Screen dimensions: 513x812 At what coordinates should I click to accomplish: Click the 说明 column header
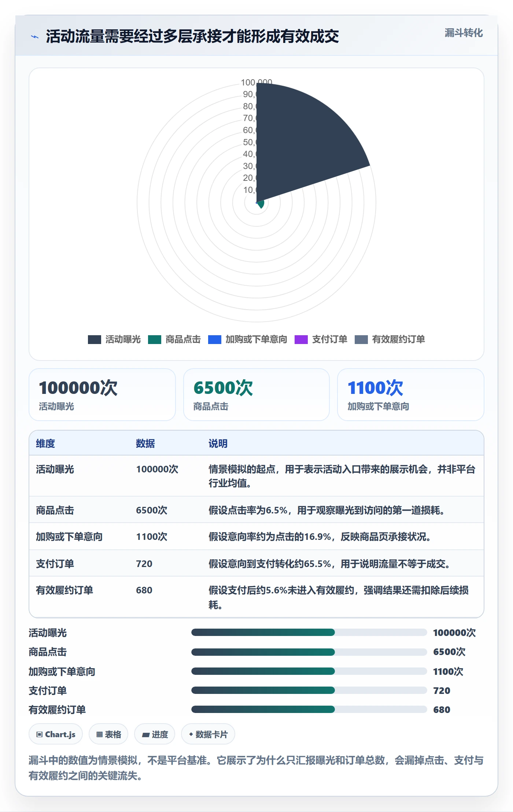[218, 443]
